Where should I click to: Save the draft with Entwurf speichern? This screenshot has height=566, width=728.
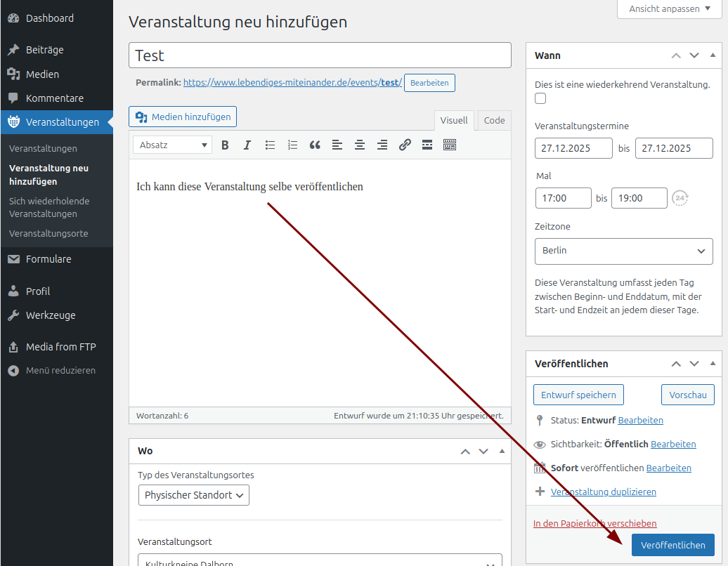click(578, 395)
